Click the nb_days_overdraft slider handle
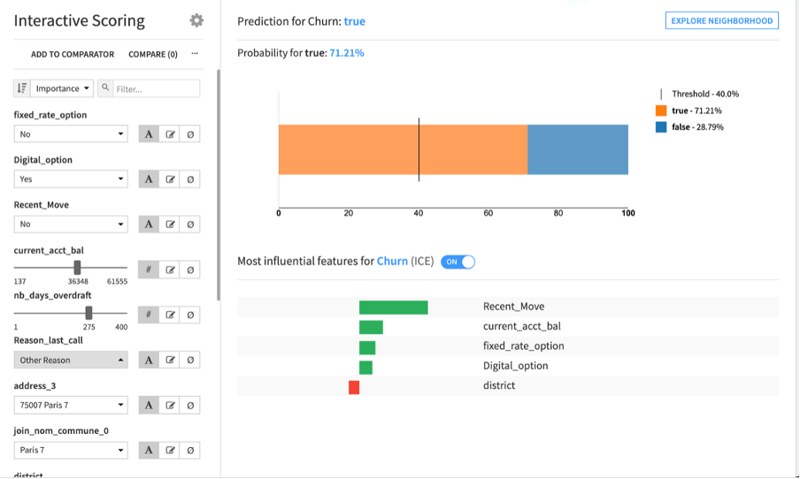Viewport: 800px width, 479px height. [89, 313]
